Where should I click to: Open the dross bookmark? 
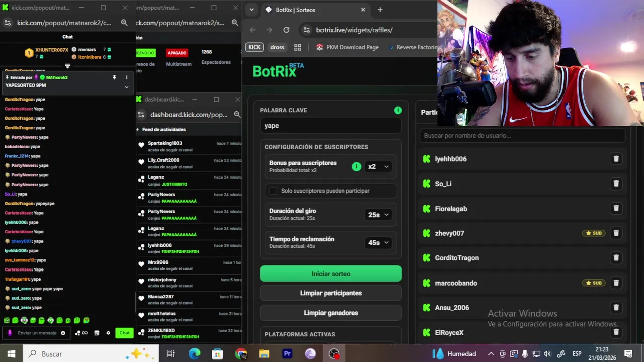coord(277,47)
